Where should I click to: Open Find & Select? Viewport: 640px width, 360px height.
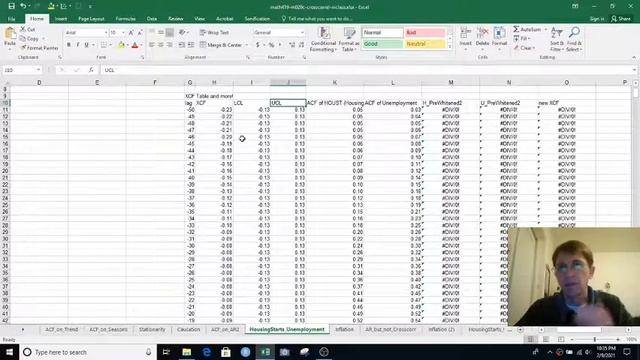click(574, 39)
